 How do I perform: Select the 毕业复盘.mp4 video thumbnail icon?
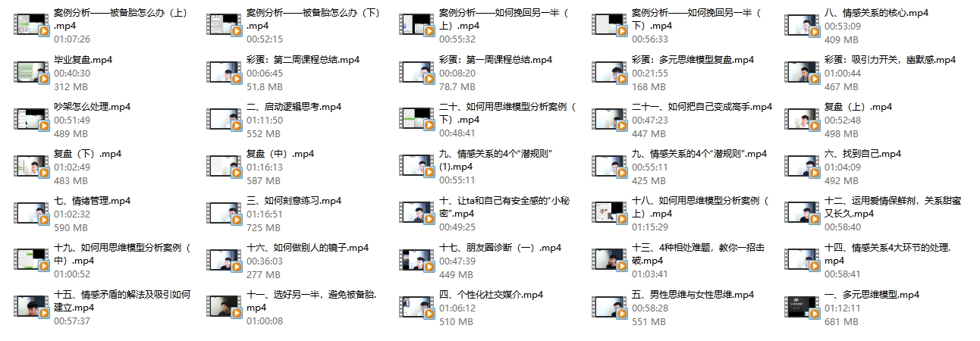pyautogui.click(x=32, y=73)
